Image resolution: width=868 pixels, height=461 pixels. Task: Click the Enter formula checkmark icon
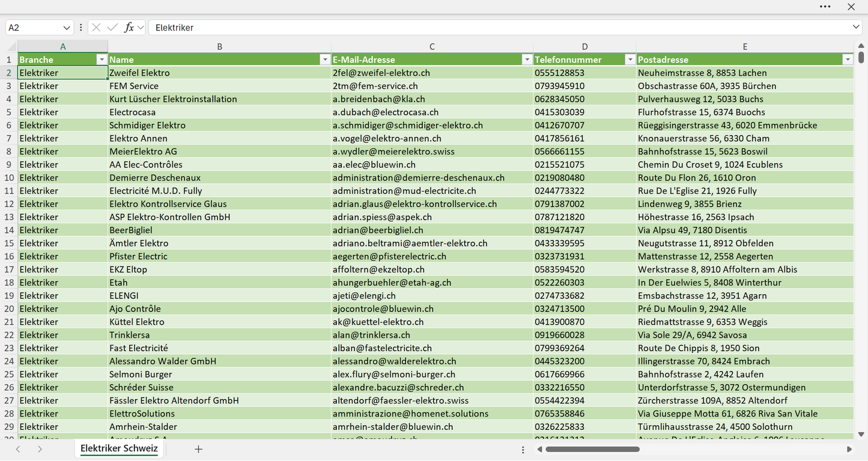coord(112,28)
